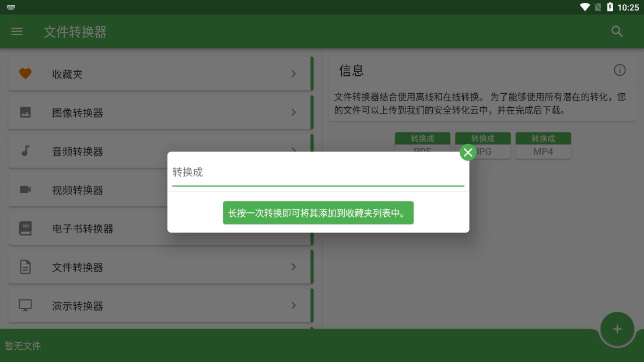Tap the search magnifier icon
Screen dimensions: 644x362
pos(617,31)
